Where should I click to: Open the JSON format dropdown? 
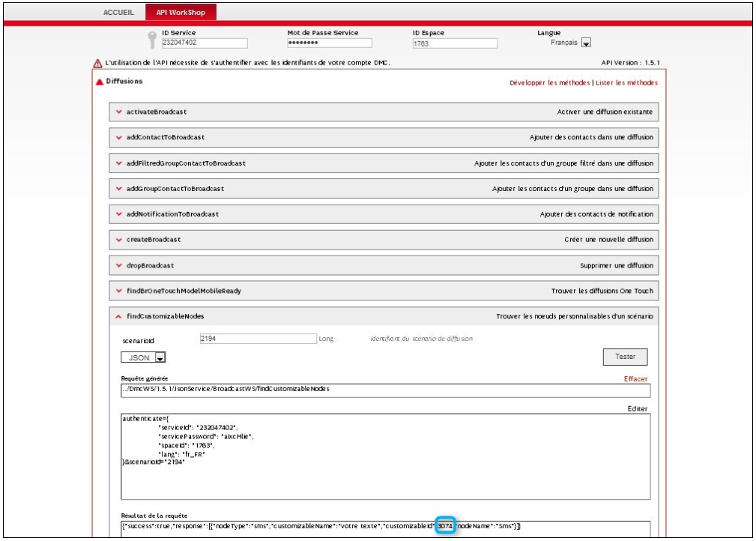[x=160, y=357]
